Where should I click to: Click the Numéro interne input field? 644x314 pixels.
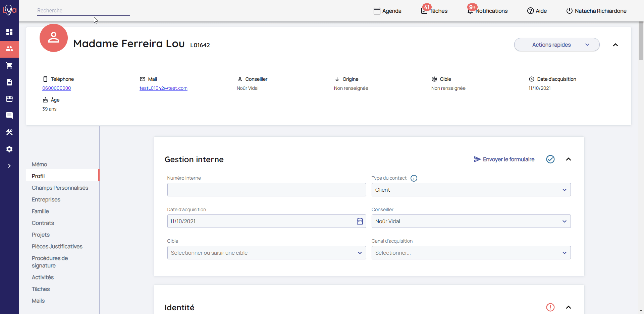click(266, 190)
